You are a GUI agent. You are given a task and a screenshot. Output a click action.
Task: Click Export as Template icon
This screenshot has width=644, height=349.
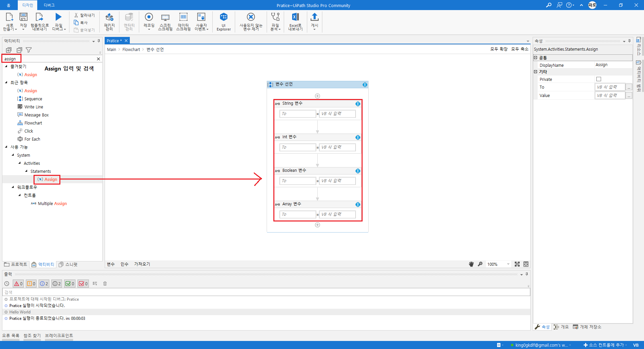point(39,17)
